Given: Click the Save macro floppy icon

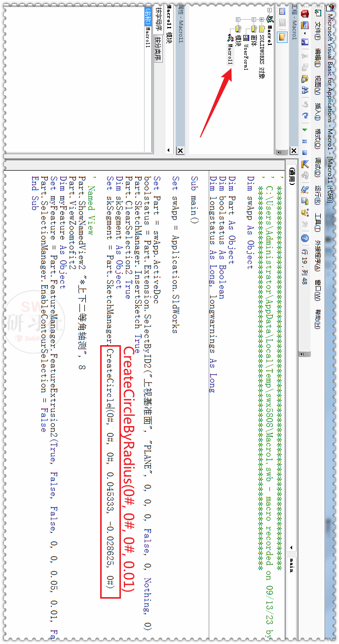Looking at the screenshot, I should click(x=305, y=41).
